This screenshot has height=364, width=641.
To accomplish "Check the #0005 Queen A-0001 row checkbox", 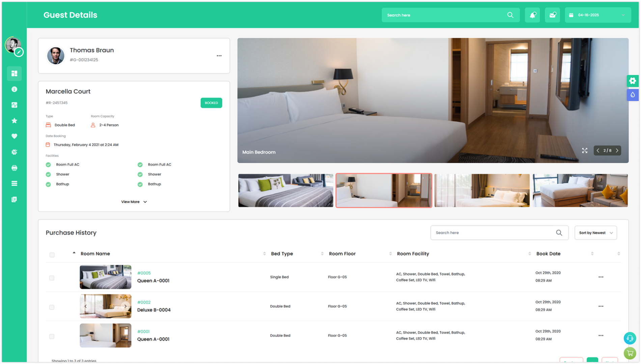I will point(52,278).
